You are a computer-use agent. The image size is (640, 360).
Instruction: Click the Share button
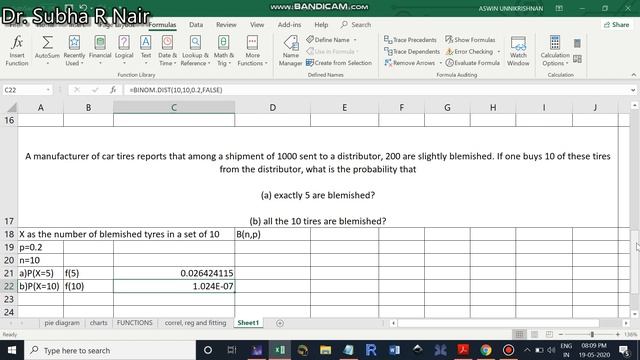coord(616,24)
